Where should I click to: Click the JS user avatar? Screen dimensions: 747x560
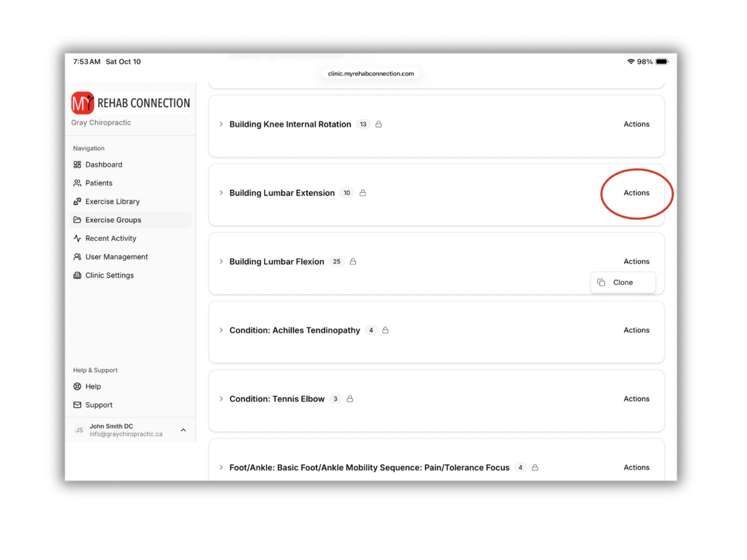tap(79, 430)
